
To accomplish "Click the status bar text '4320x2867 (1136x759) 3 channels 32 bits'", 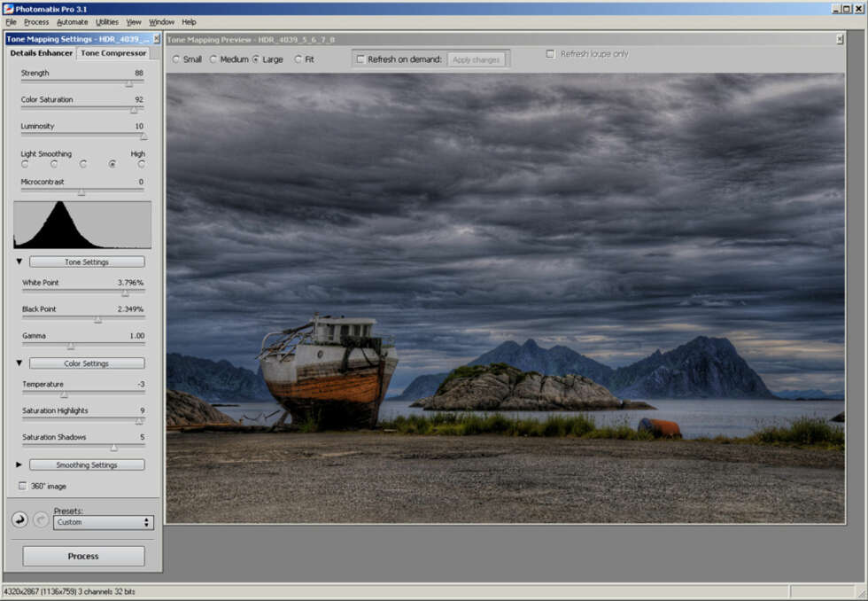I will tap(69, 591).
